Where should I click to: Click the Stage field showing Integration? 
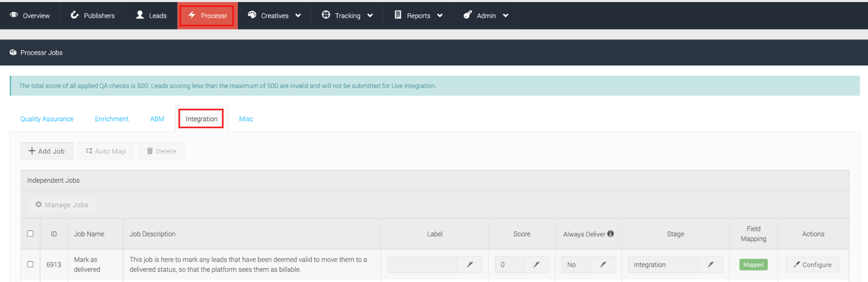pyautogui.click(x=663, y=265)
